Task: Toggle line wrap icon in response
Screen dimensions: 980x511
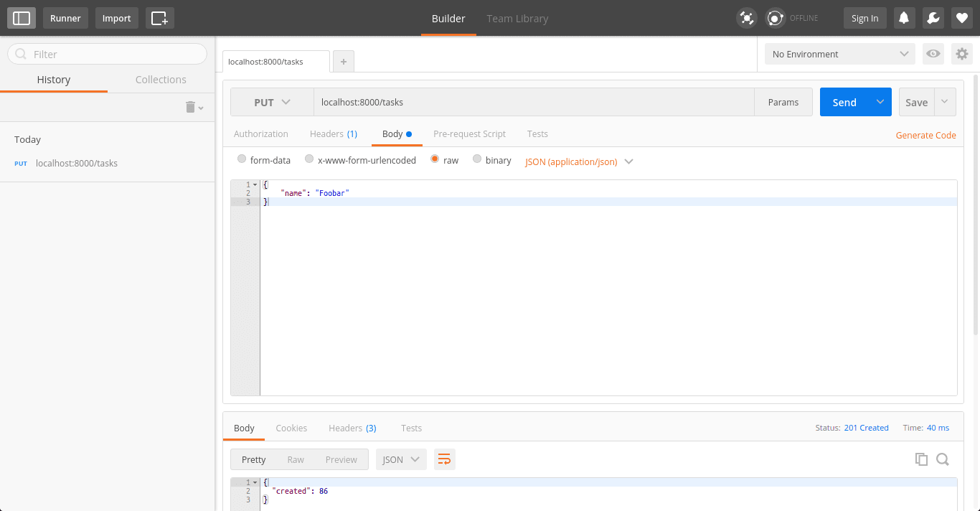Action: click(445, 459)
